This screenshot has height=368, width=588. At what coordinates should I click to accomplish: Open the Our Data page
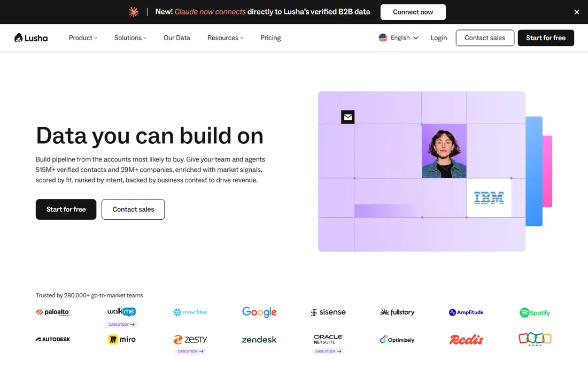pyautogui.click(x=176, y=38)
